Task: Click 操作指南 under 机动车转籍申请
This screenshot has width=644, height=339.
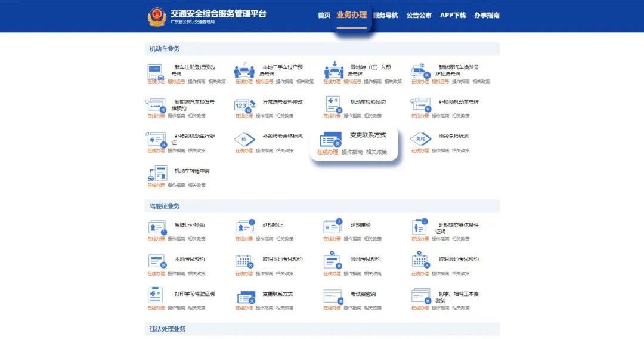Action: pyautogui.click(x=176, y=186)
